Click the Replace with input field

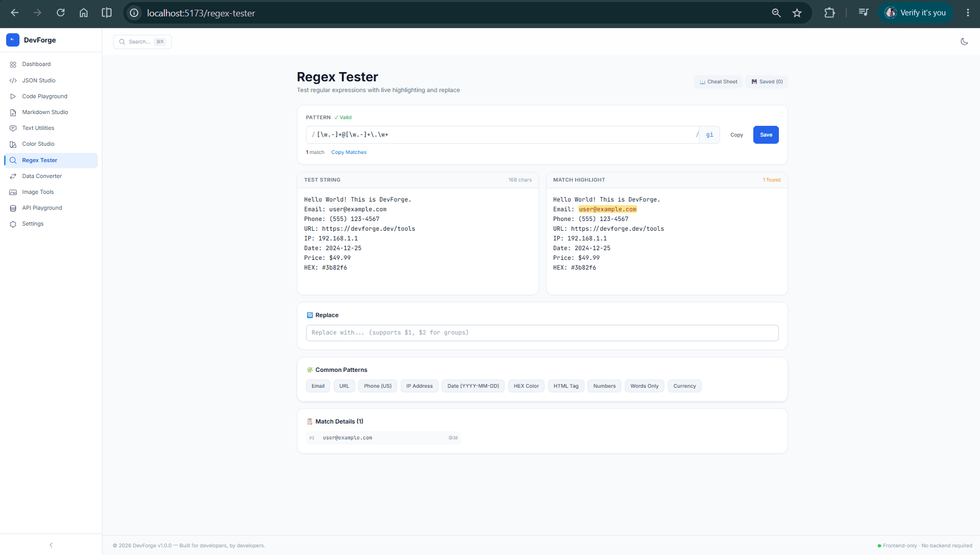pyautogui.click(x=542, y=333)
